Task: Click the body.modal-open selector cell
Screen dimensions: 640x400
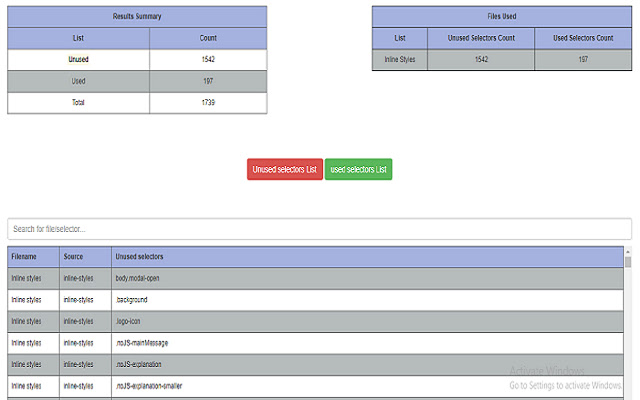Action: click(x=367, y=278)
